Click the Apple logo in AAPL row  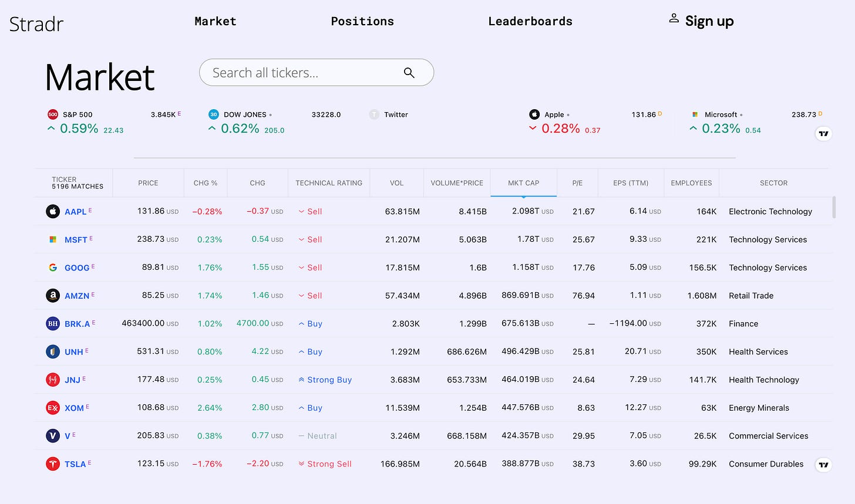53,211
